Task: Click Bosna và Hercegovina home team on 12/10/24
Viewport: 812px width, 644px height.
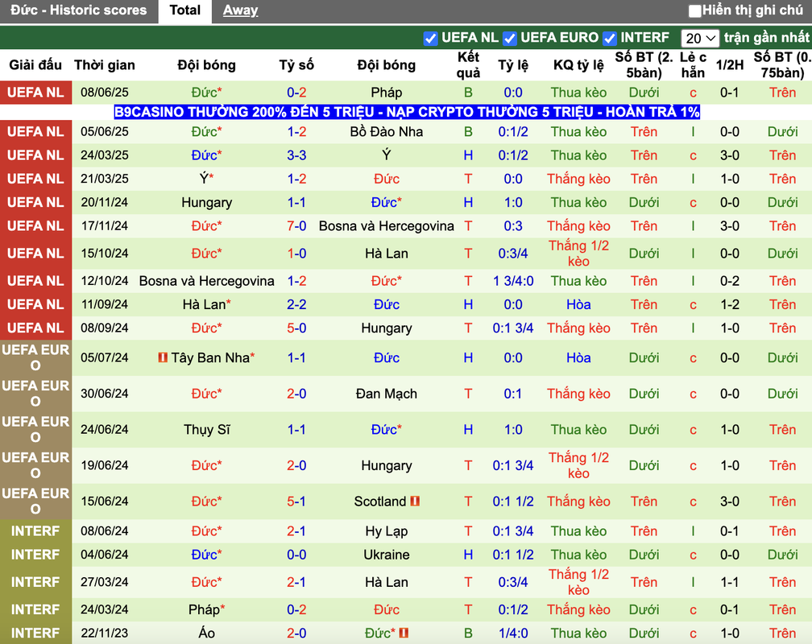Action: tap(206, 281)
